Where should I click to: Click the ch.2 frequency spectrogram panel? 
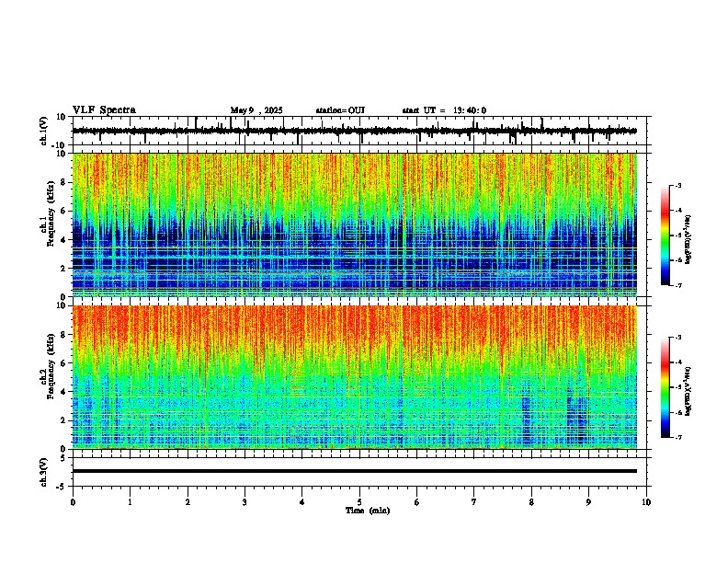tap(355, 377)
